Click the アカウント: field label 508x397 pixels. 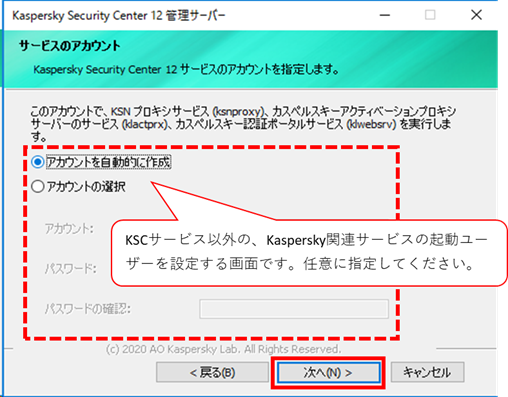point(69,229)
